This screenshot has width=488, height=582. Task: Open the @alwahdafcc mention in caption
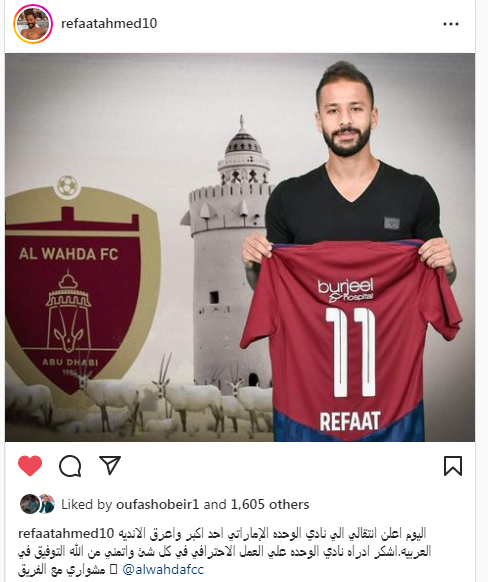(x=163, y=569)
